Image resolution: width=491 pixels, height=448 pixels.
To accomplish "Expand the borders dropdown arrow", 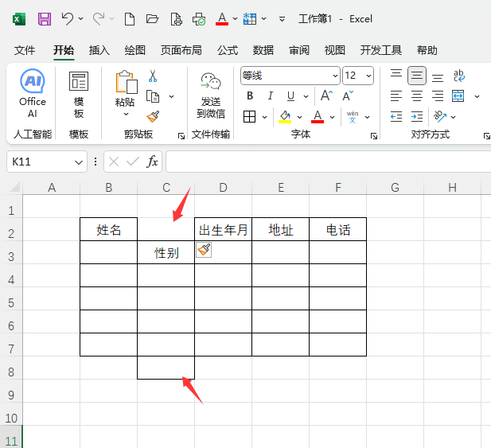I will click(x=265, y=117).
